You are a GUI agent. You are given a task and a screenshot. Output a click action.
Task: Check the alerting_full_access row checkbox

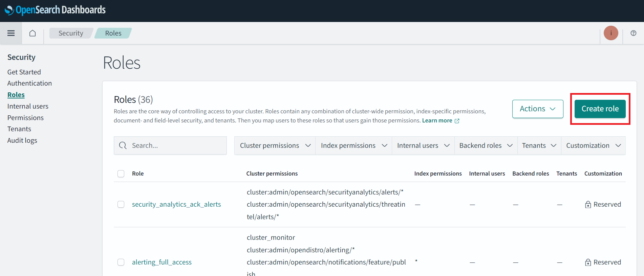tap(121, 262)
